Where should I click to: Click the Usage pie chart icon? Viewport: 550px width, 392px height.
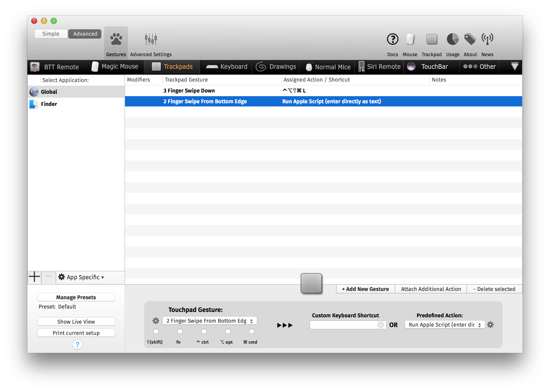[x=453, y=39]
